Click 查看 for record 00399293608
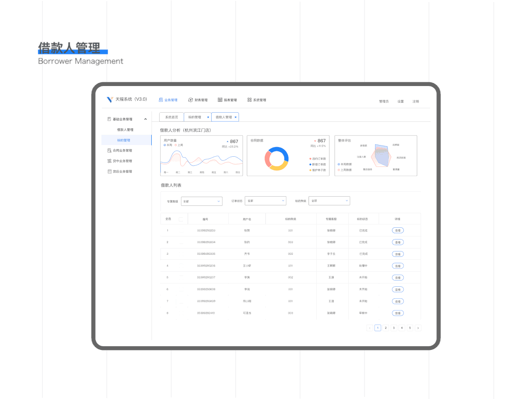The image size is (532, 399). [x=398, y=290]
